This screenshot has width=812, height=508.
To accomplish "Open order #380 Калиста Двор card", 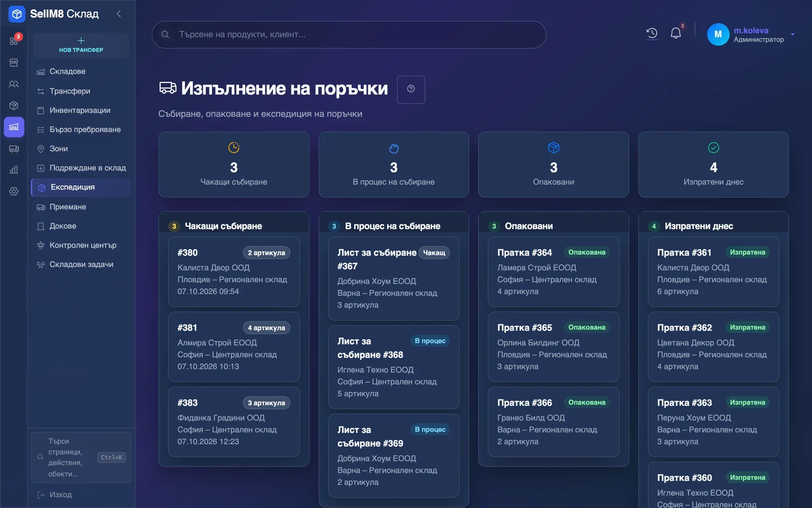I will coord(233,272).
